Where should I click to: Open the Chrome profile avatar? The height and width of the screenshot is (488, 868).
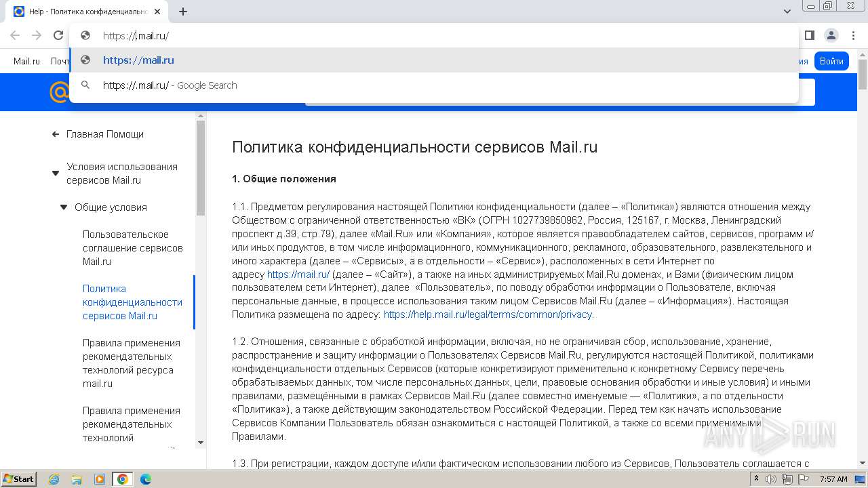831,35
